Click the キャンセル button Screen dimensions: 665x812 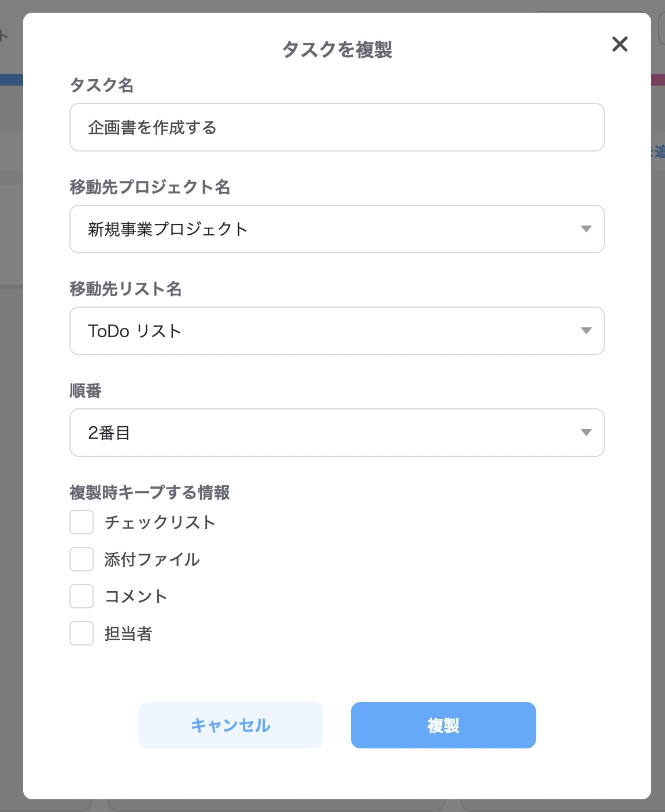coord(230,725)
